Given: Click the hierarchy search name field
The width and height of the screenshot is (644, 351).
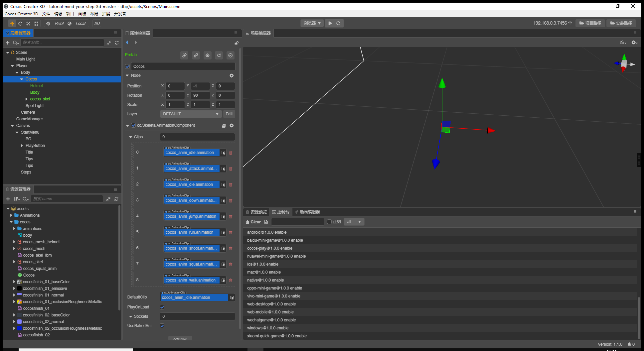Looking at the screenshot, I should (x=62, y=43).
